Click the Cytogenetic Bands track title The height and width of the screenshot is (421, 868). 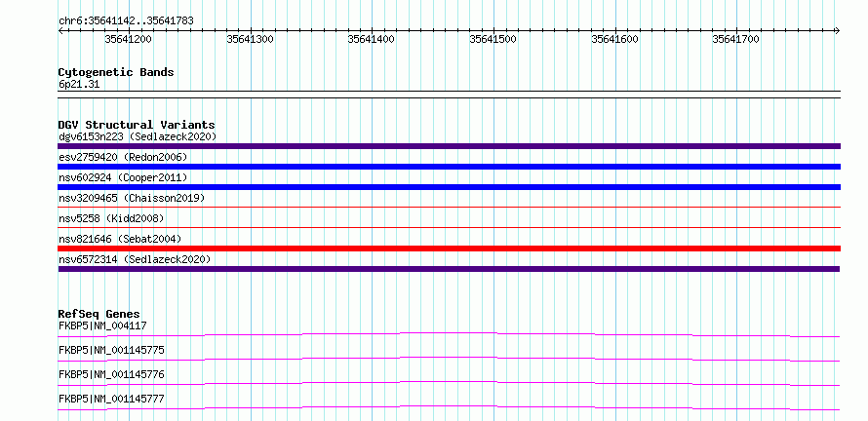click(x=116, y=72)
